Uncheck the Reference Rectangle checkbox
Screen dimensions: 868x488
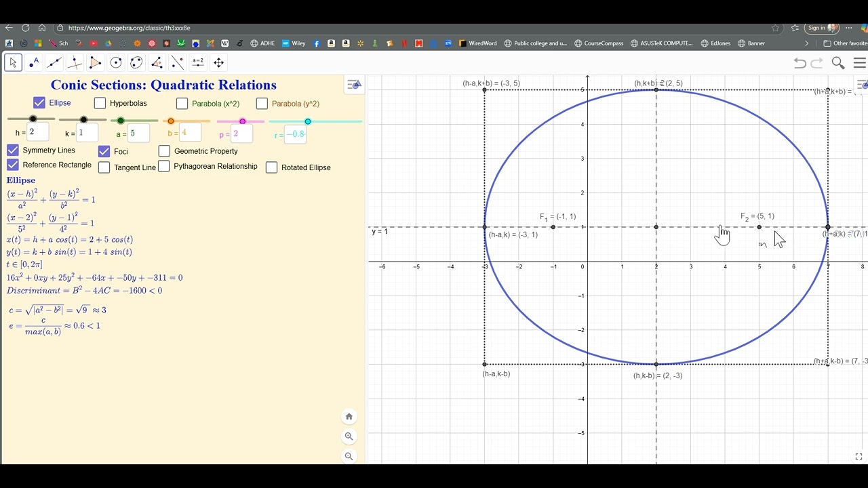point(13,165)
